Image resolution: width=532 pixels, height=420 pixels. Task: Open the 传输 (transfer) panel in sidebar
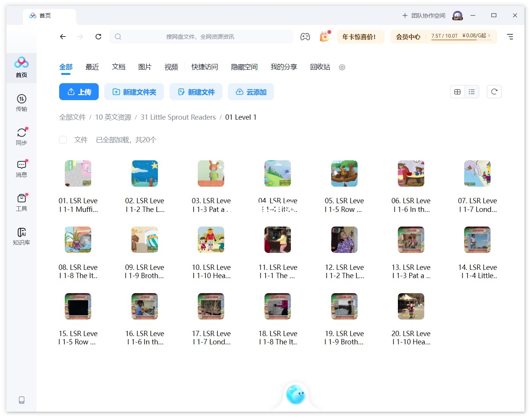click(x=21, y=102)
